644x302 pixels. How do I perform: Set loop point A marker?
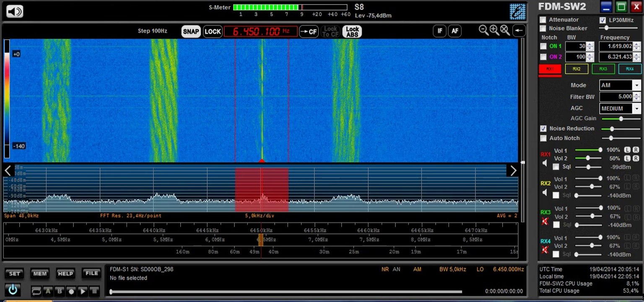pos(48,291)
